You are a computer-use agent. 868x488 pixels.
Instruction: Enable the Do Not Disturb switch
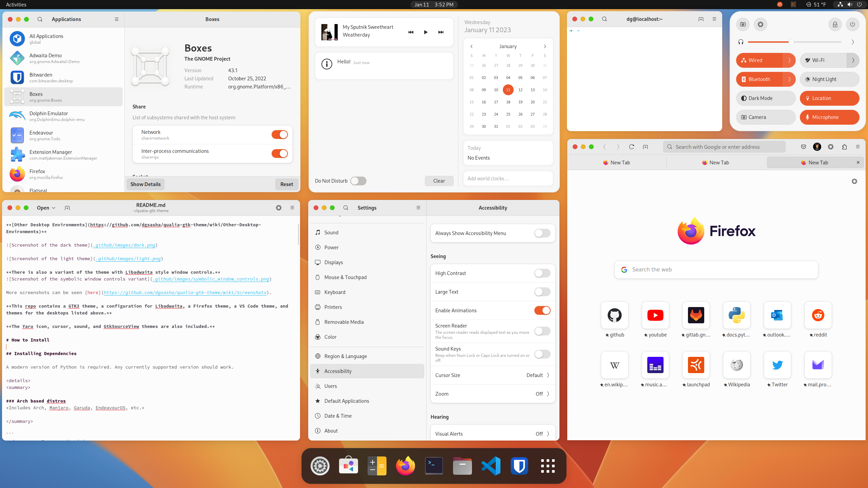tap(358, 181)
